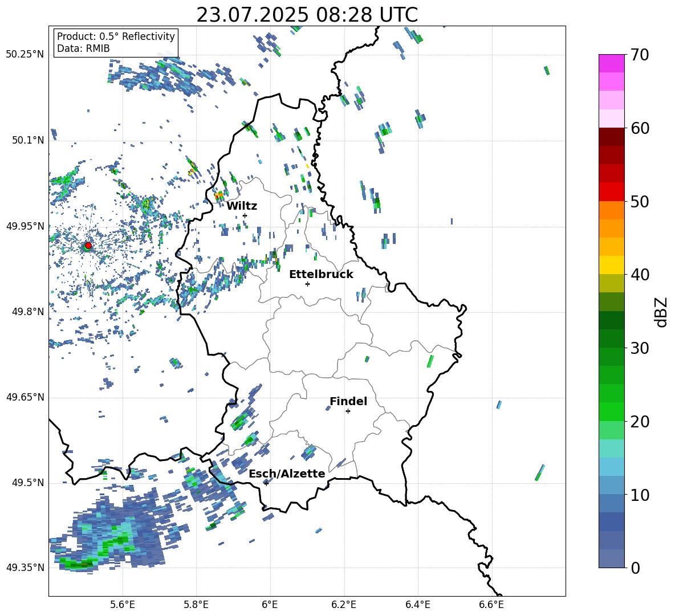The image size is (675, 616).
Task: Click the red radar site marker
Action: (88, 245)
